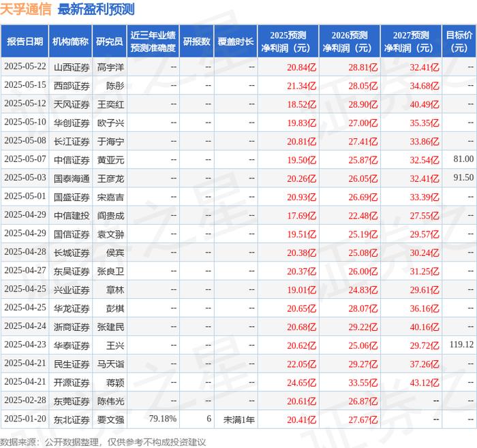This screenshot has width=477, height=448.
Task: Click 2026 forecast 27.00亿
Action: click(363, 123)
